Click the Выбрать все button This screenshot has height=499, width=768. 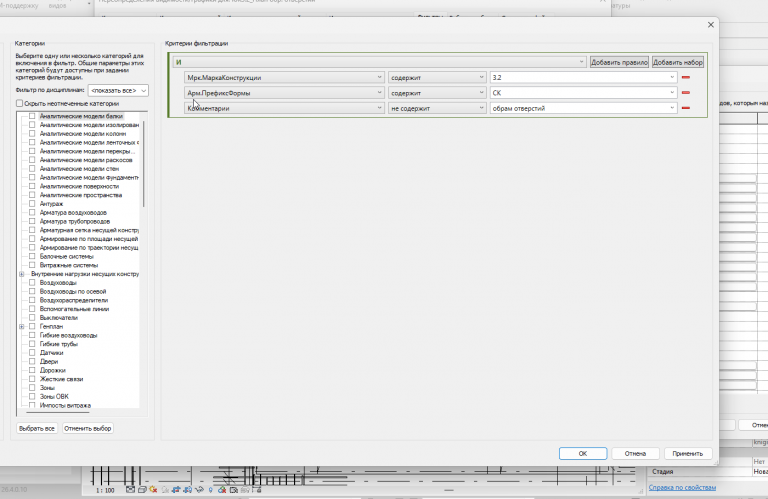click(37, 428)
